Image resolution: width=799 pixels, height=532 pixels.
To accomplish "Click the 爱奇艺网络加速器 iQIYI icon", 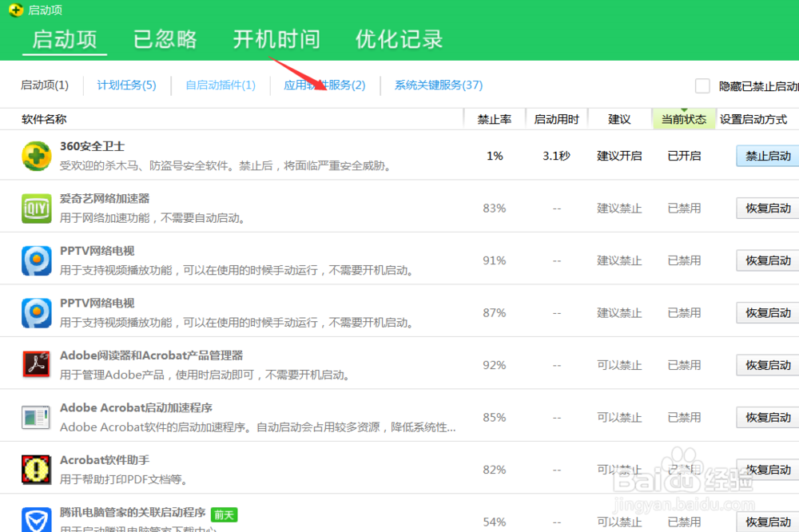I will (35, 207).
